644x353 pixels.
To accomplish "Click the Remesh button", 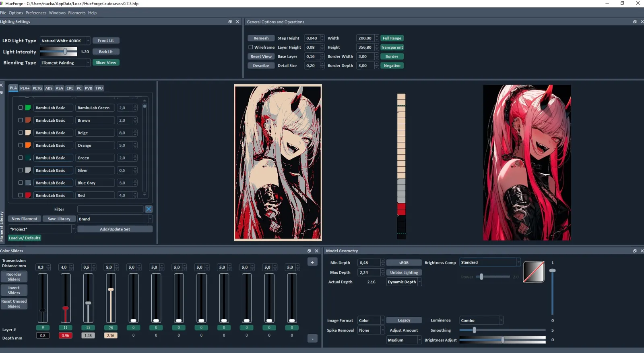I will (x=261, y=38).
